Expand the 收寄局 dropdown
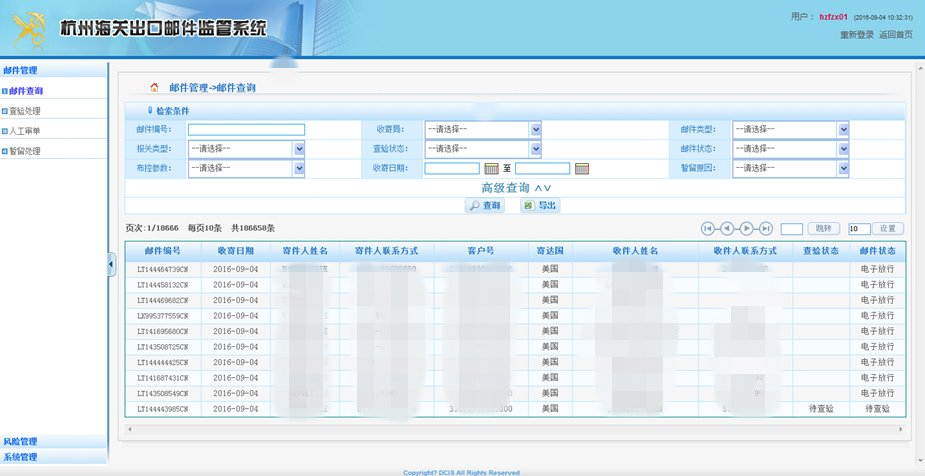This screenshot has height=476, width=925. tap(535, 130)
